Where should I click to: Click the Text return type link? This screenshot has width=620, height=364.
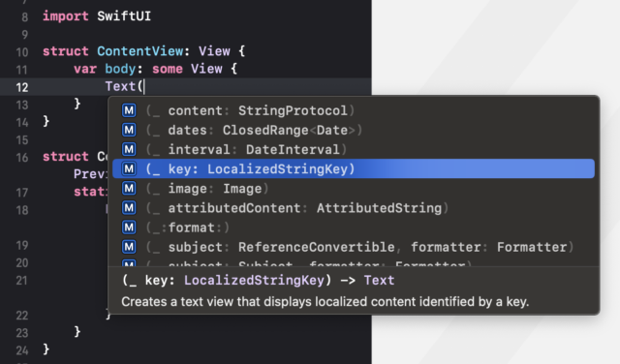(x=379, y=280)
